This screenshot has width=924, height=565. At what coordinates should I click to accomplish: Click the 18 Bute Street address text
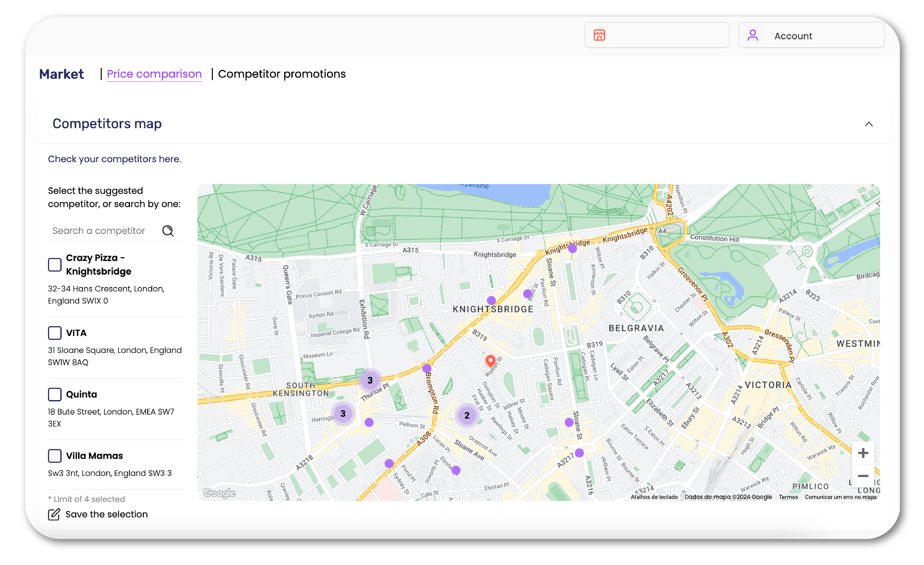coord(111,418)
